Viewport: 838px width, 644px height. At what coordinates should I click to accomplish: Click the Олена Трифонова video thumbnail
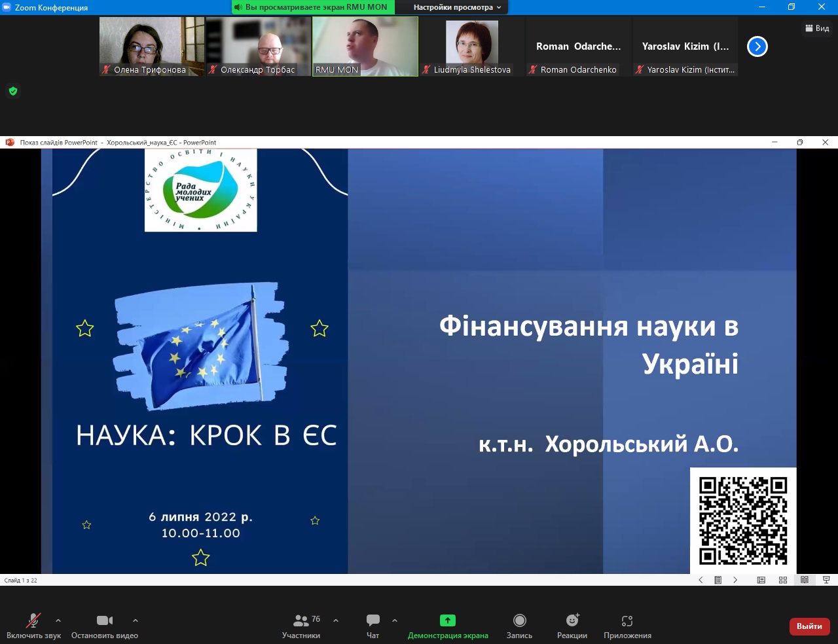[x=151, y=46]
